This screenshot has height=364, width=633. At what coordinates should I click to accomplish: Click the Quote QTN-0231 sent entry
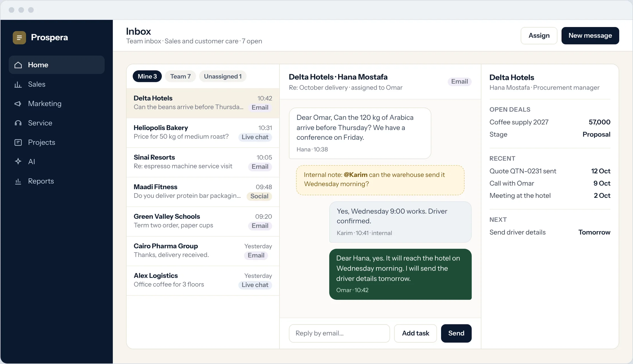tap(550, 171)
